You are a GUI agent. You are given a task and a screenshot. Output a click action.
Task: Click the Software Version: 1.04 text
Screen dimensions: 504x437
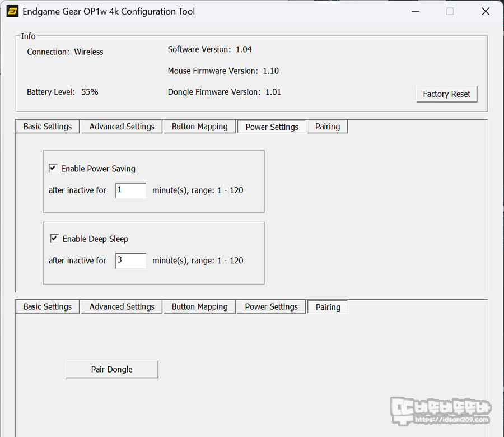[x=209, y=49]
